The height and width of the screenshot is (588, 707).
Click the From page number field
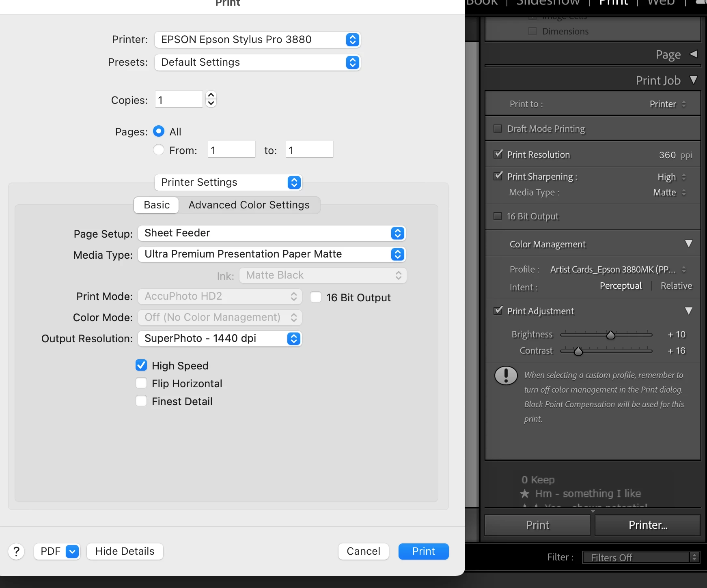pos(232,150)
